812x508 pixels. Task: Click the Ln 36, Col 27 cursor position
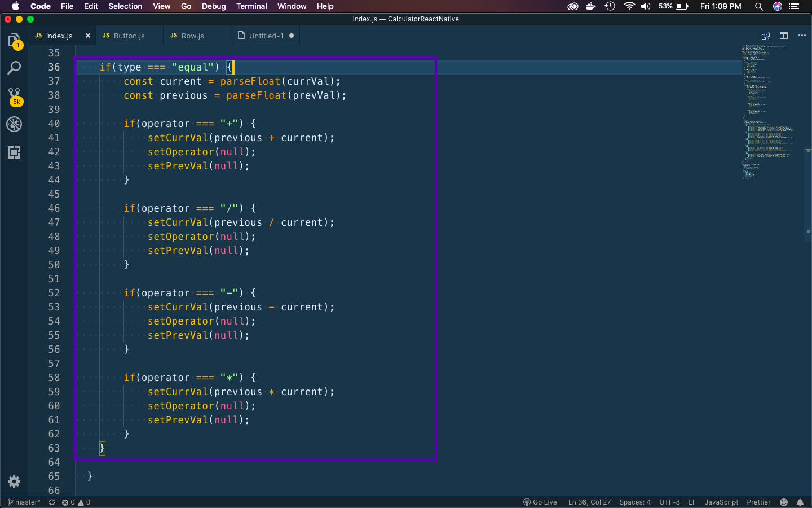(x=589, y=502)
